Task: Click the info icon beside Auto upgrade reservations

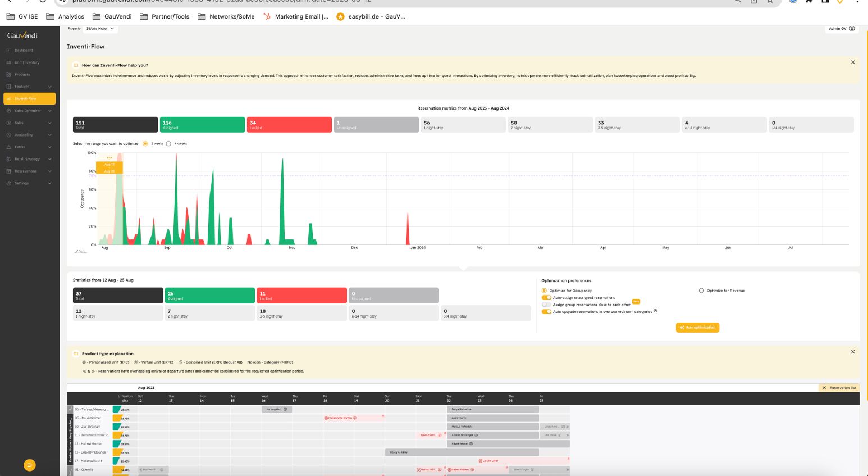Action: click(x=655, y=311)
